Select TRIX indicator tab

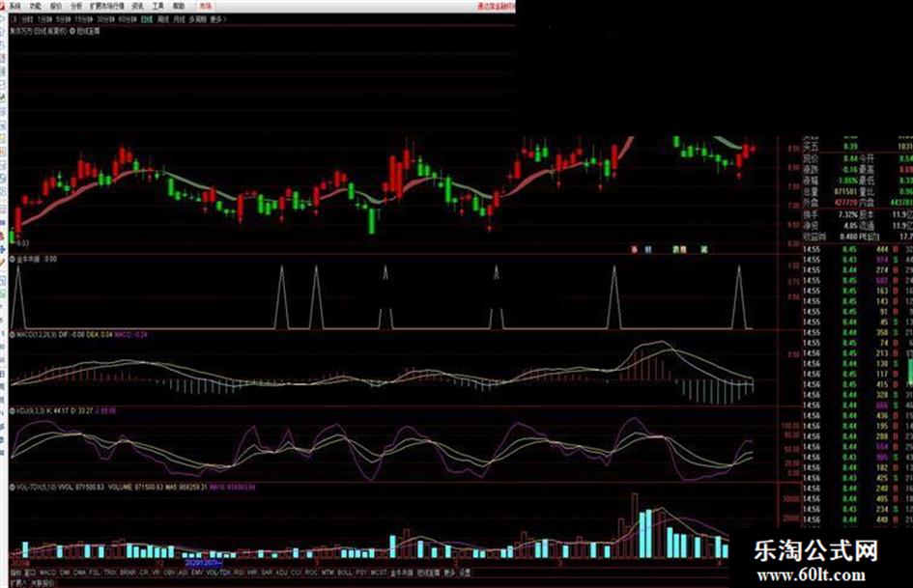tap(110, 573)
